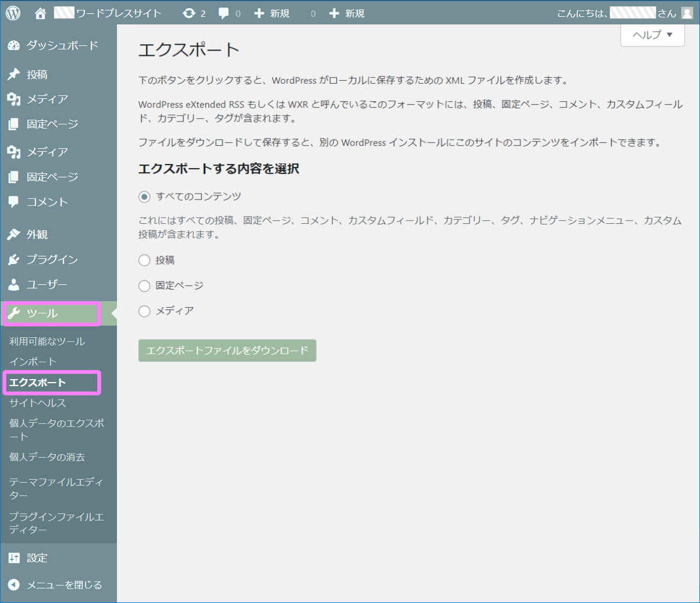Open the ヘルプ dropdown

(652, 35)
